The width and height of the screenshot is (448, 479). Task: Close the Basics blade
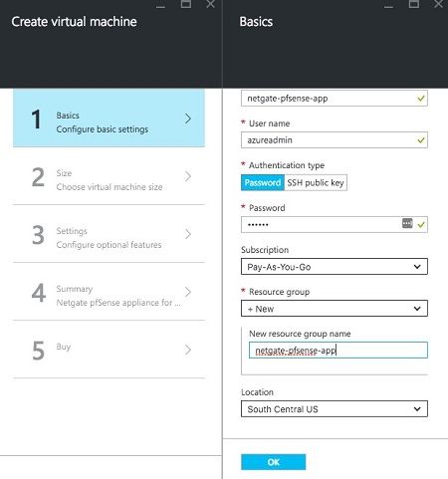439,4
